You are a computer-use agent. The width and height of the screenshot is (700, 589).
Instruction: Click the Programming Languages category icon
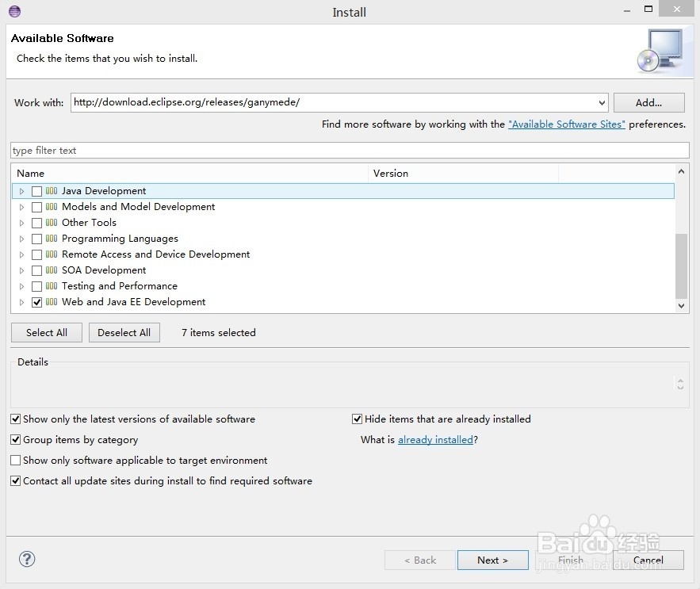(52, 239)
